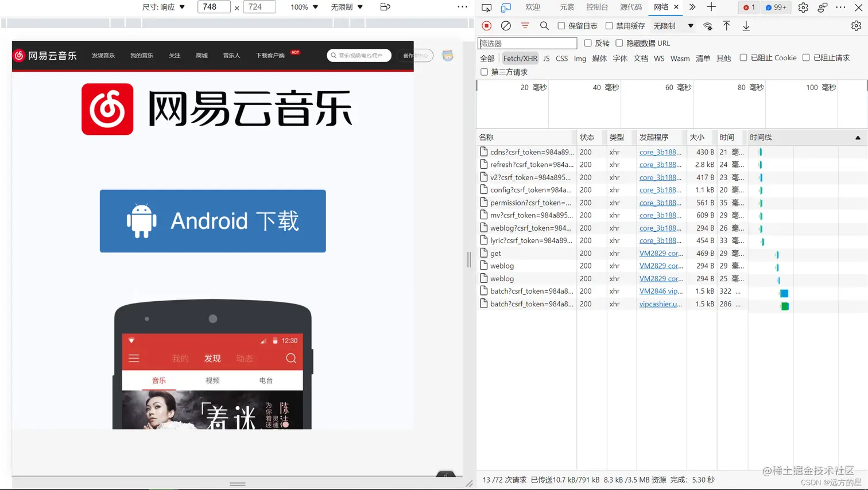868x490 pixels.
Task: Rotate the device viewport icon
Action: [x=385, y=7]
